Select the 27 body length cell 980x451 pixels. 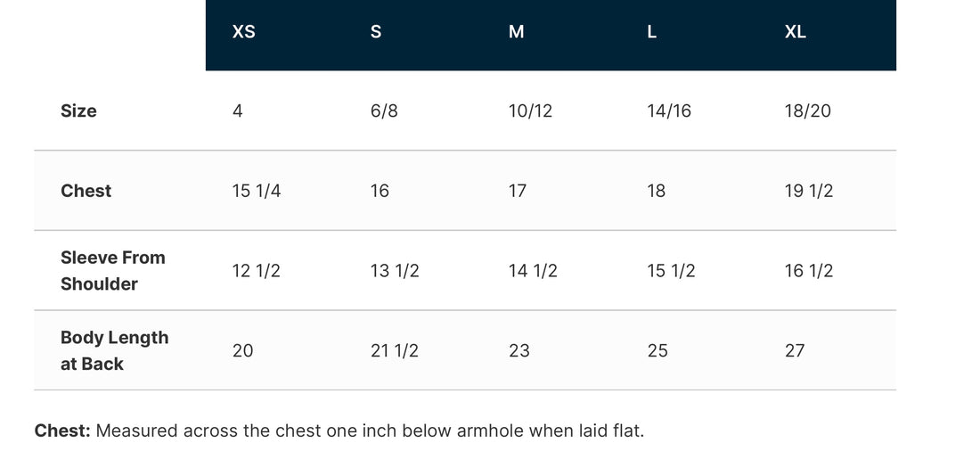[795, 351]
